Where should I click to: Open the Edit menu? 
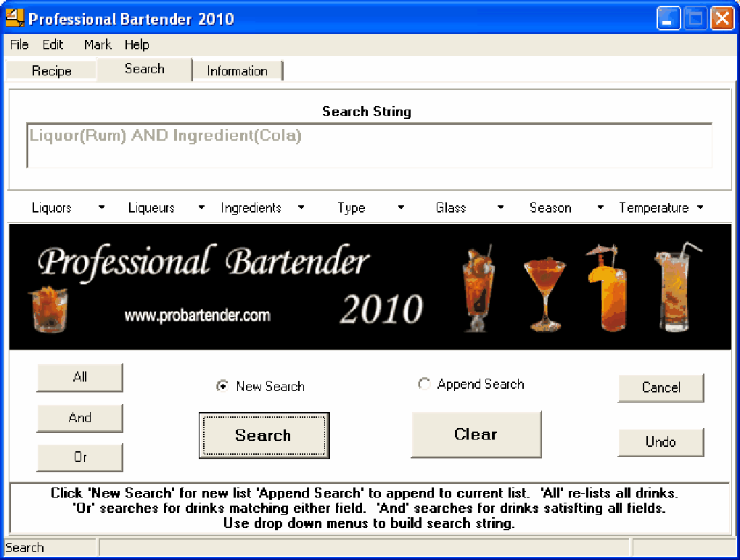coord(53,45)
